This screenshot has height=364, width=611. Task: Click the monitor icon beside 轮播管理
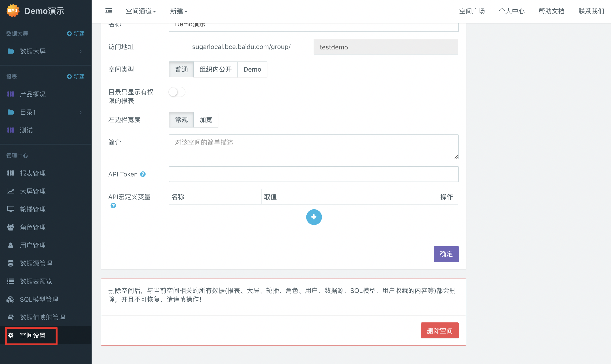[x=11, y=209]
